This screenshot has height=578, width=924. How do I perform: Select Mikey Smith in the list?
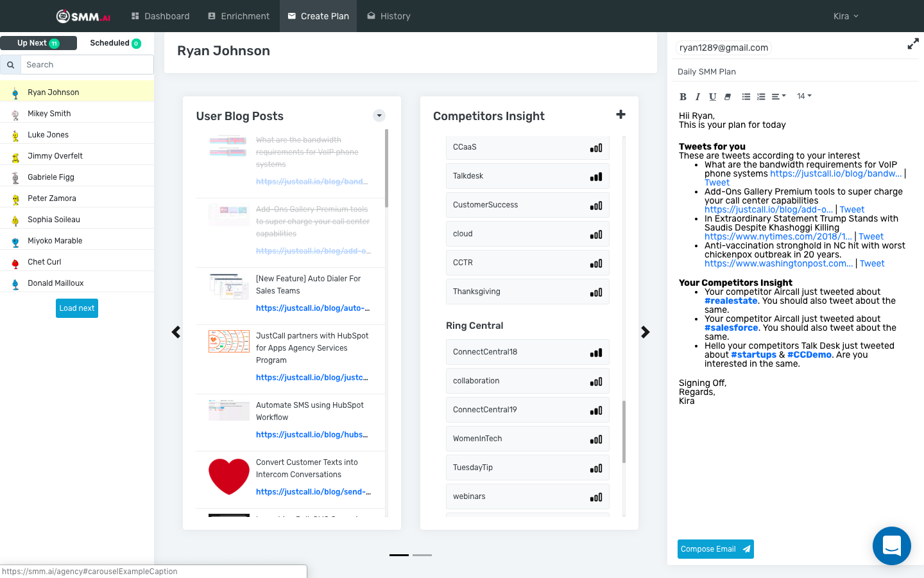click(77, 114)
